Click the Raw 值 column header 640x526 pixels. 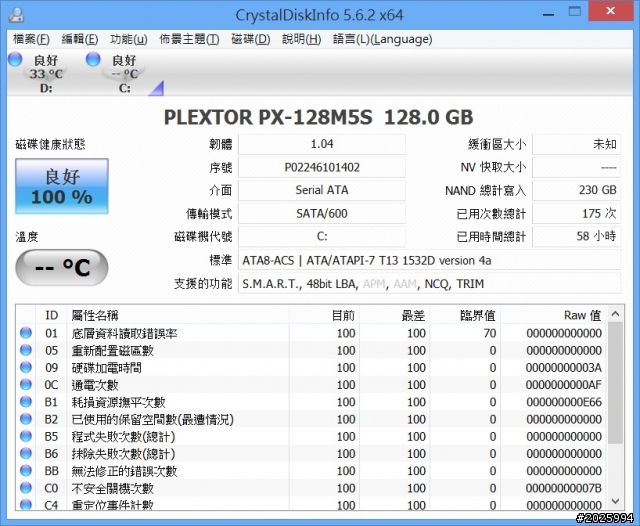click(x=553, y=315)
